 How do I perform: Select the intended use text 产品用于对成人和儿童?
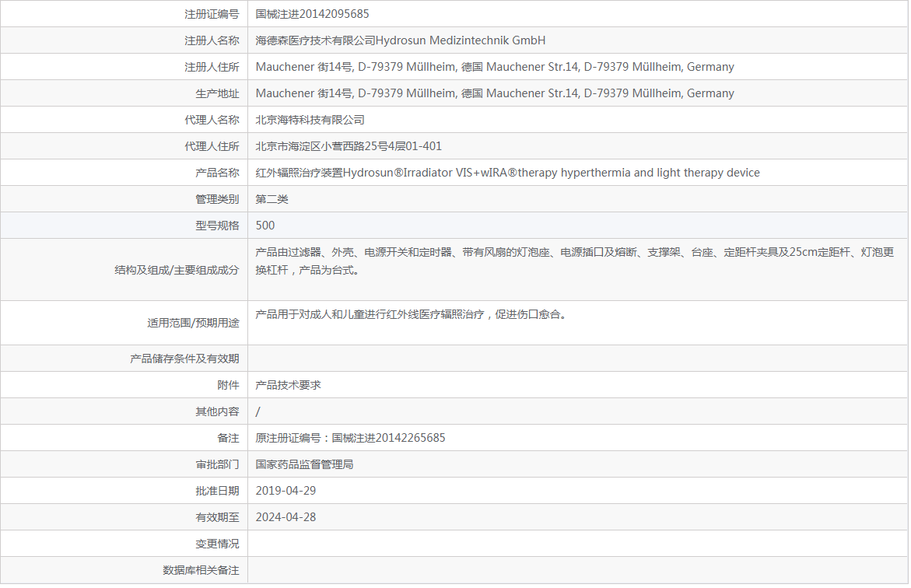tap(412, 314)
